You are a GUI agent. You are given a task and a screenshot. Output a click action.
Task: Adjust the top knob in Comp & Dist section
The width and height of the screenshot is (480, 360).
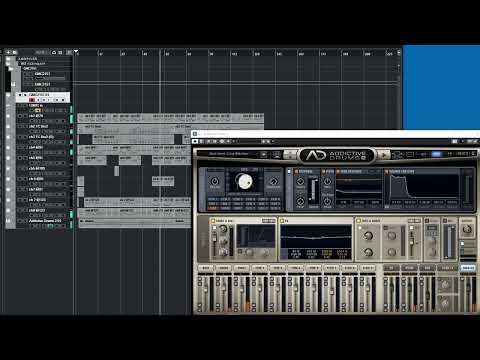tap(223, 229)
